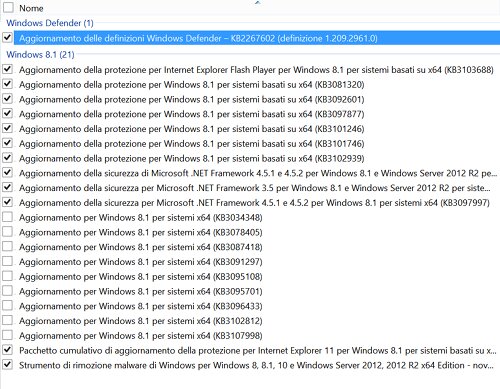Select the row text ending in (KB3097997)
The image size is (500, 389).
pyautogui.click(x=254, y=203)
